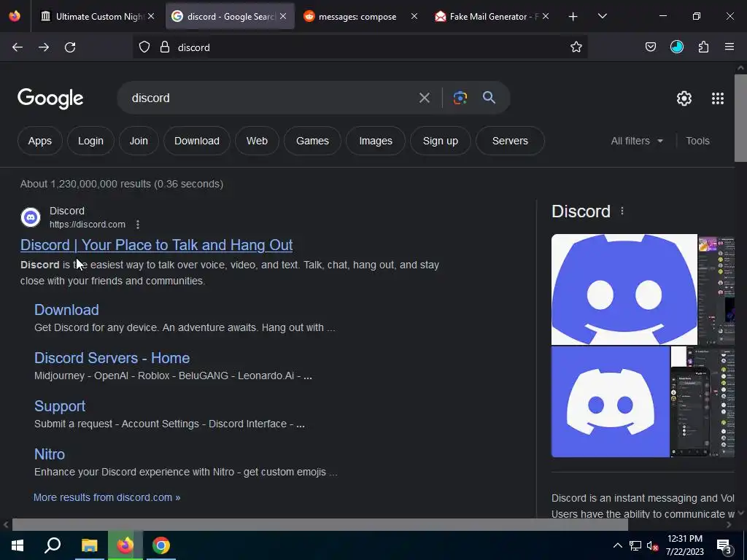The height and width of the screenshot is (560, 747).
Task: Select the Login filter chip
Action: click(90, 141)
